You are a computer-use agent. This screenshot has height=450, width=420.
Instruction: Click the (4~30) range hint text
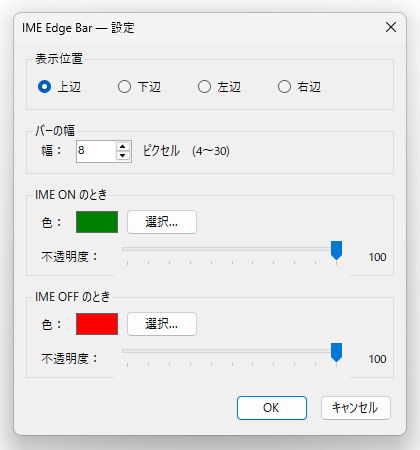(x=211, y=151)
